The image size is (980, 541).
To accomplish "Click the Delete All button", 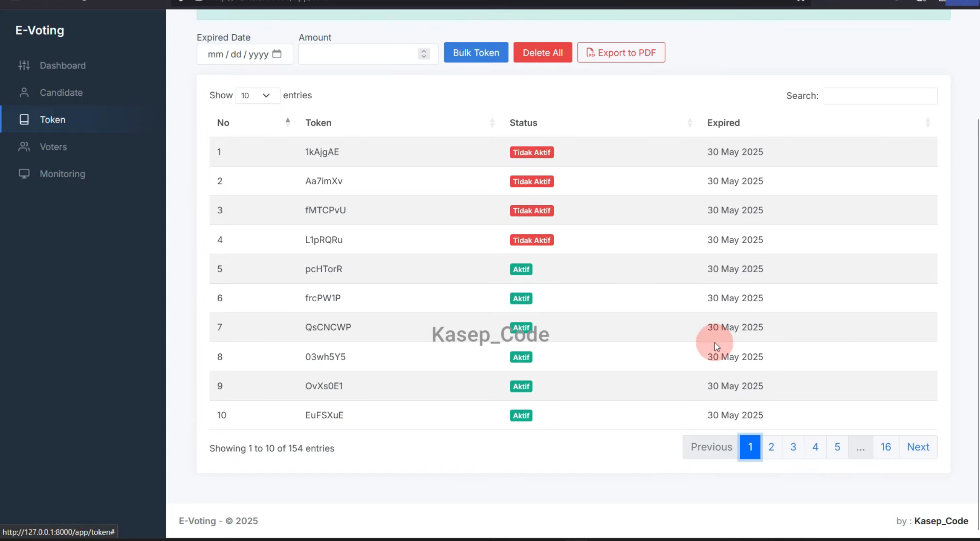I will pos(543,52).
